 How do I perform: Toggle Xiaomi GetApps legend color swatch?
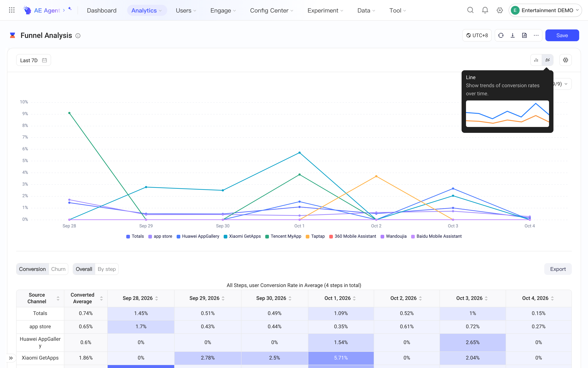[x=225, y=237]
